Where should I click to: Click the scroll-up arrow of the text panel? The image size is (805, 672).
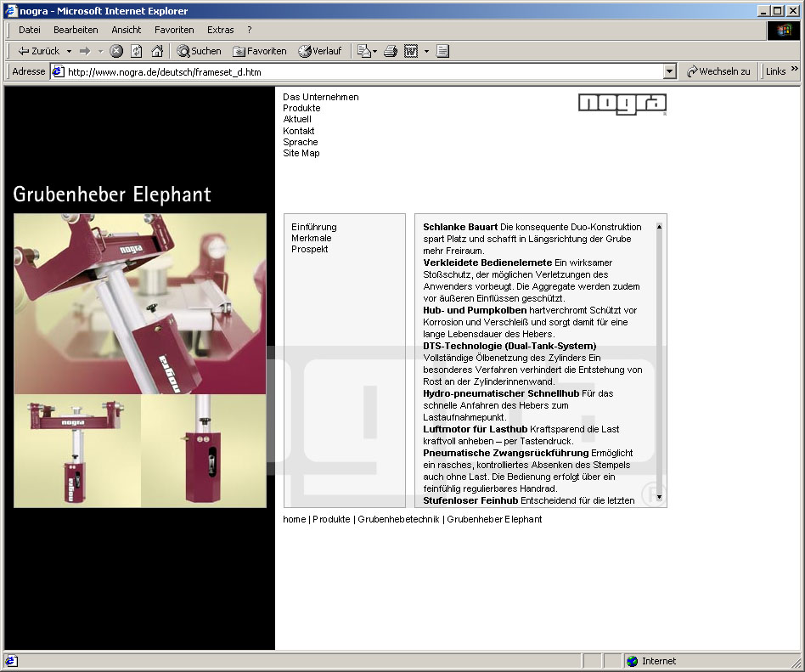[x=659, y=227]
